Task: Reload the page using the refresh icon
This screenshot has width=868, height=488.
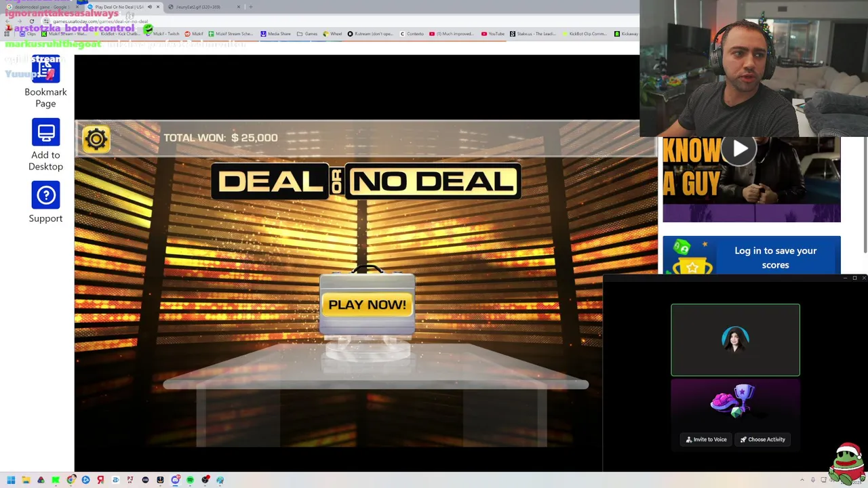Action: click(x=31, y=22)
